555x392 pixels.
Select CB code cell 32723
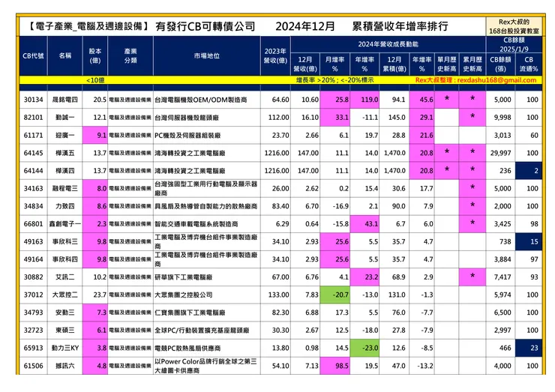tap(33, 330)
